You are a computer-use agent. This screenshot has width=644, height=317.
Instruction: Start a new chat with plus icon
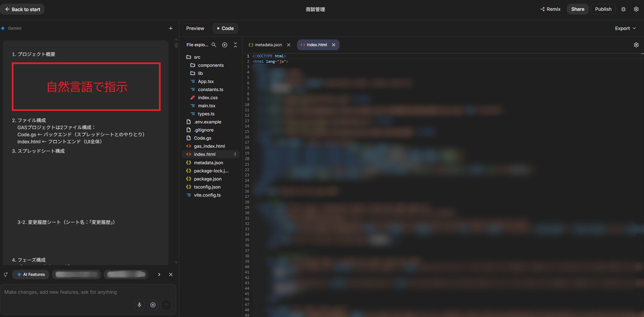(x=171, y=28)
